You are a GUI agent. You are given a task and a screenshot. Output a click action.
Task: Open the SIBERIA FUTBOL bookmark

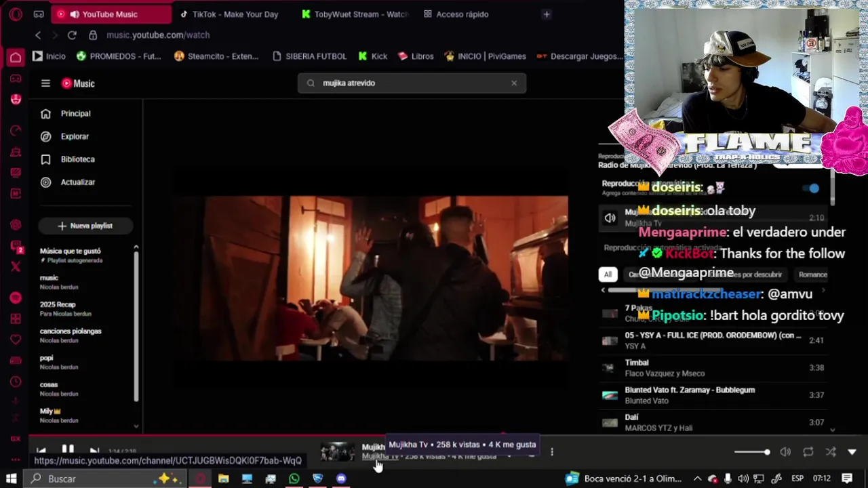point(309,56)
